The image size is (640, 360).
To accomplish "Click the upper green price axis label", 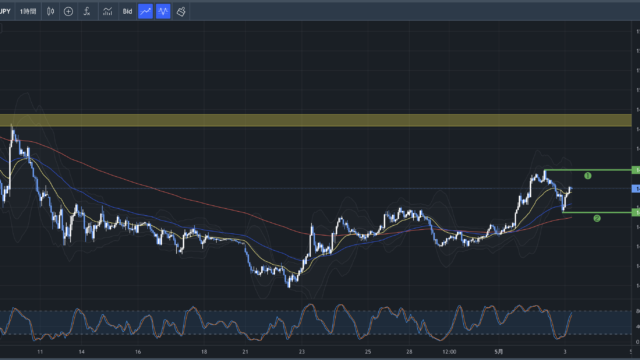I will (636, 170).
